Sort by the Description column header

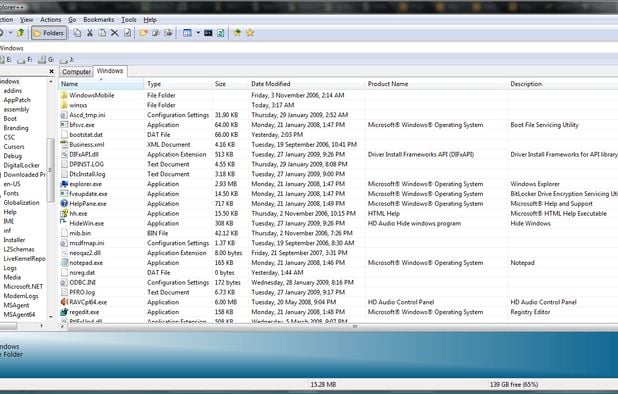tap(563, 84)
